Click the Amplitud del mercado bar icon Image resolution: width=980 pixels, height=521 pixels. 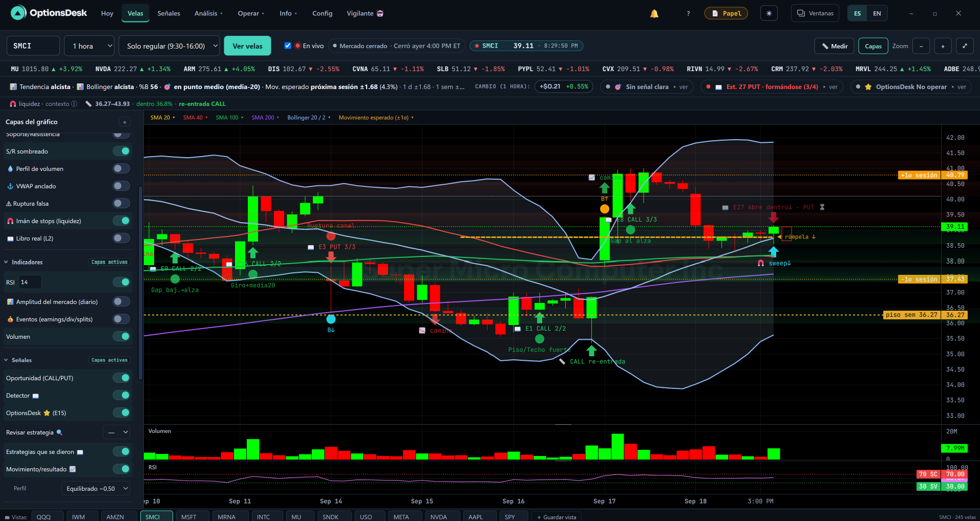(x=10, y=302)
